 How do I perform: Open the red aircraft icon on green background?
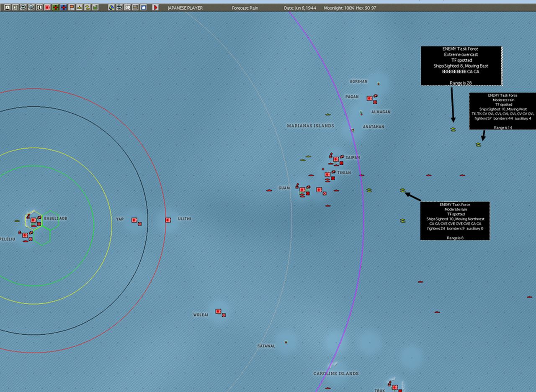click(x=55, y=8)
